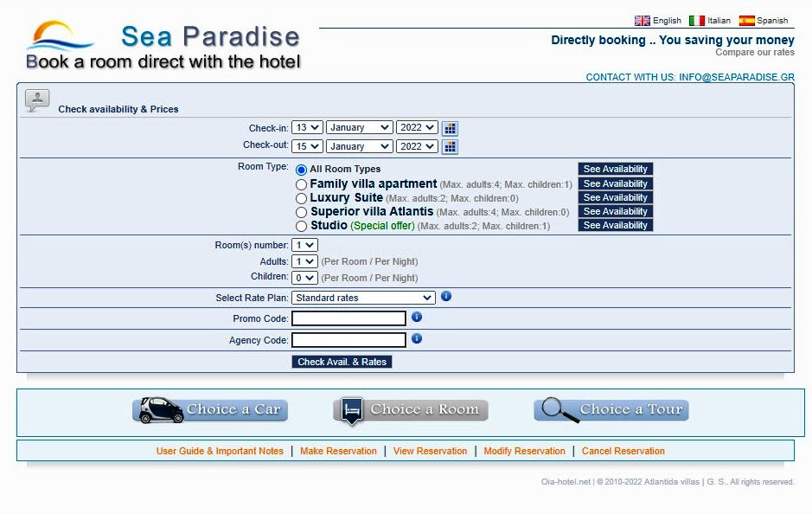
Task: Choose the Studio special offer radio button
Action: pos(301,226)
